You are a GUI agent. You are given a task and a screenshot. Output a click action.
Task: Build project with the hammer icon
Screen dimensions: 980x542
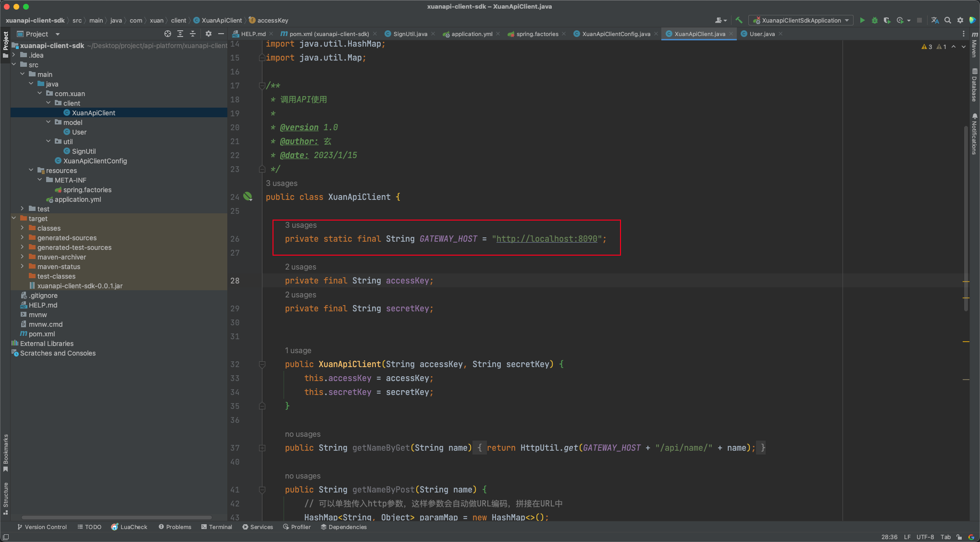[739, 20]
